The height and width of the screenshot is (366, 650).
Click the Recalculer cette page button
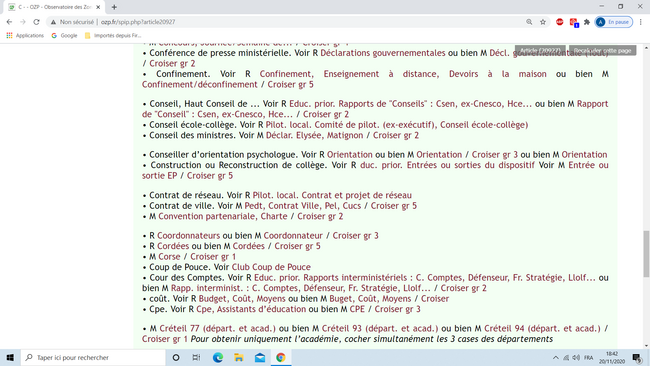point(602,51)
